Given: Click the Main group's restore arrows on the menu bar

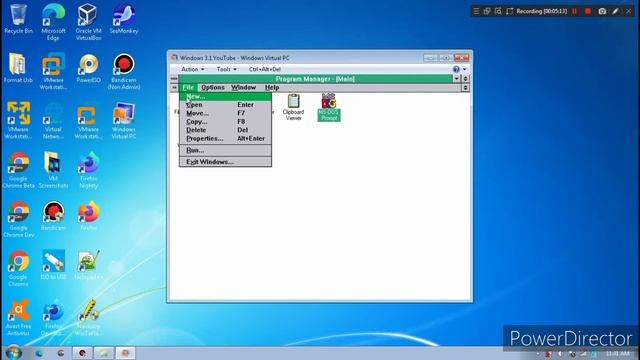Looking at the screenshot, I should (465, 87).
